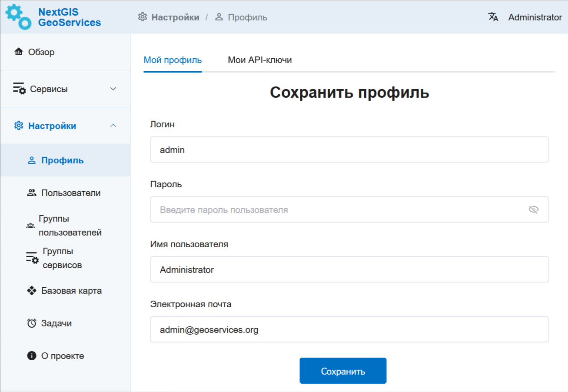Screen dimensions: 568x392
Task: Open the language translate icon
Action: click(493, 17)
